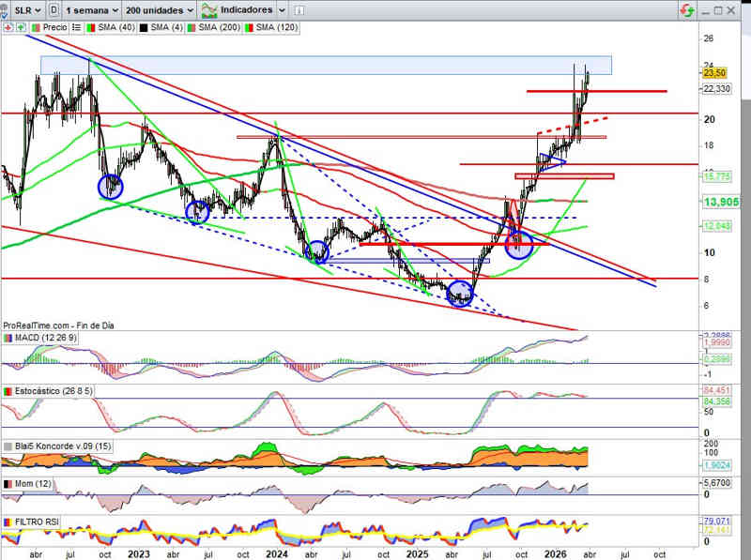Click the black SMA (4) color swatch
751x560 pixels.
tap(144, 28)
